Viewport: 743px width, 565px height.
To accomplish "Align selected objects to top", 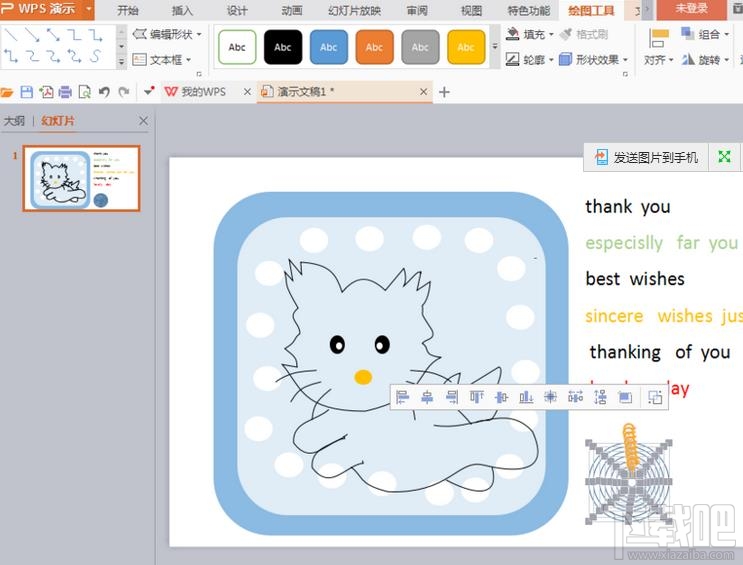I will pos(477,397).
